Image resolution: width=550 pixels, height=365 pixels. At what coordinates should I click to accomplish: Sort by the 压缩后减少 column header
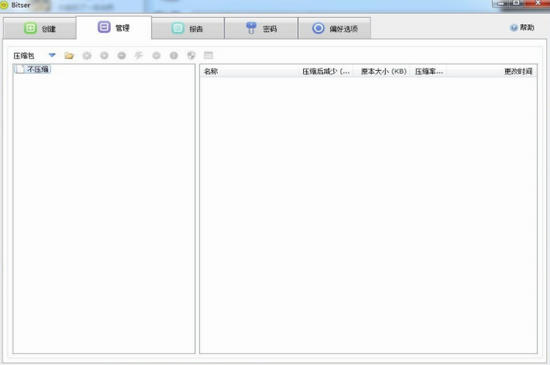point(326,72)
